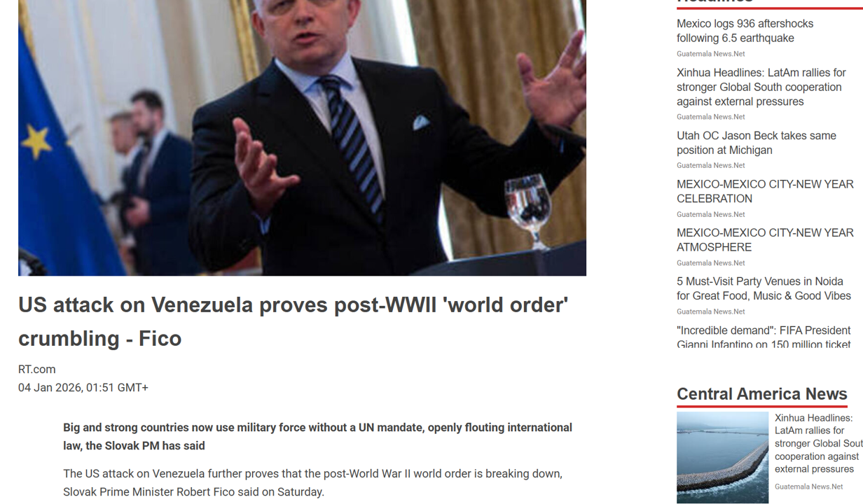This screenshot has height=504, width=863.
Task: Click the 04 Jan 2026 publication timestamp
Action: pyautogui.click(x=83, y=387)
